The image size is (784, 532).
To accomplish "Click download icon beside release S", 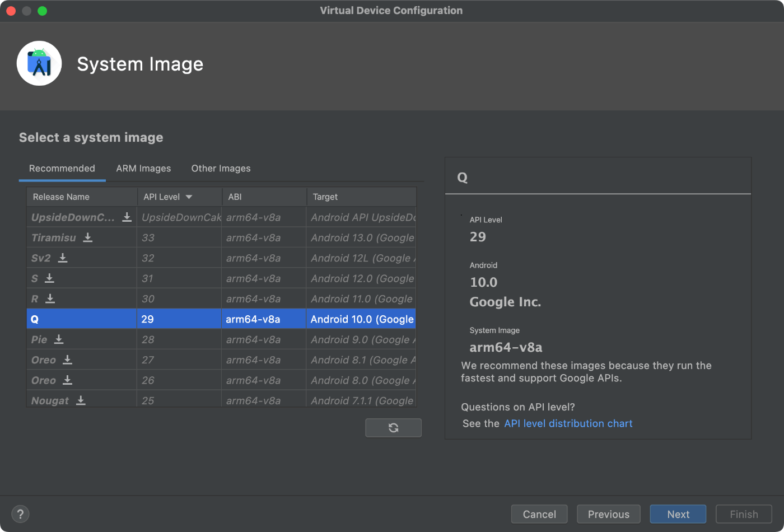I will [50, 278].
